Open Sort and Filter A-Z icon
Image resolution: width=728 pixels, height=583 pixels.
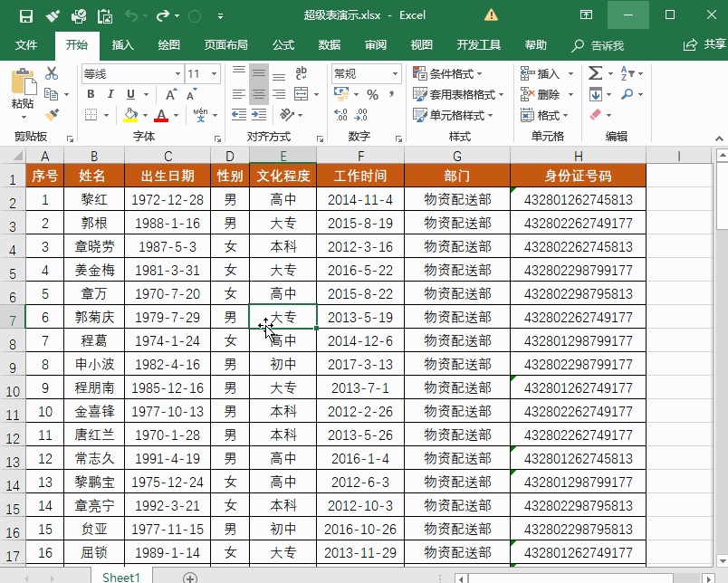pyautogui.click(x=627, y=73)
